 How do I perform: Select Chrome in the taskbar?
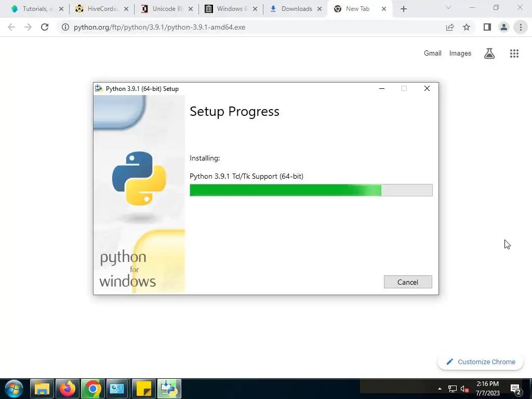[x=92, y=389]
